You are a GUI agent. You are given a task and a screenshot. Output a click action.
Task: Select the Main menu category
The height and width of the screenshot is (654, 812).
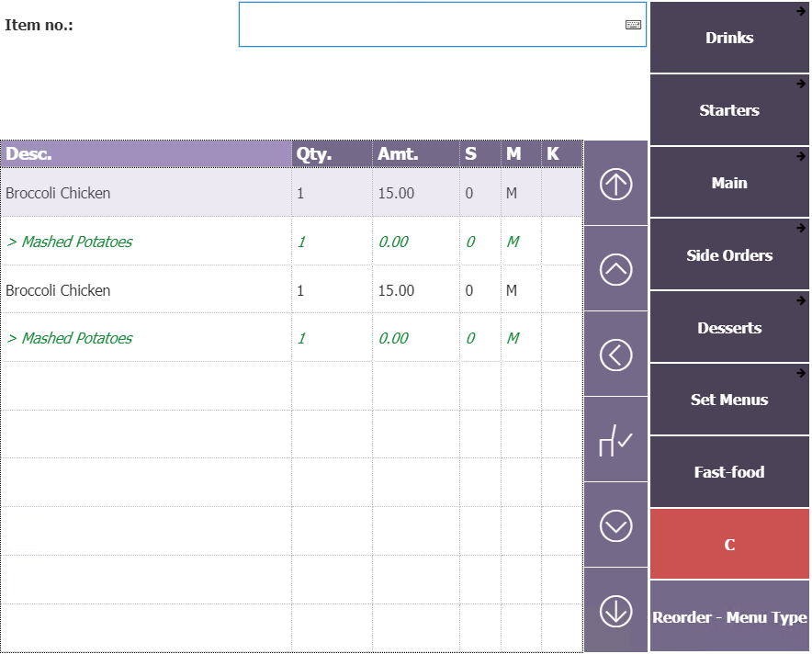pos(729,183)
